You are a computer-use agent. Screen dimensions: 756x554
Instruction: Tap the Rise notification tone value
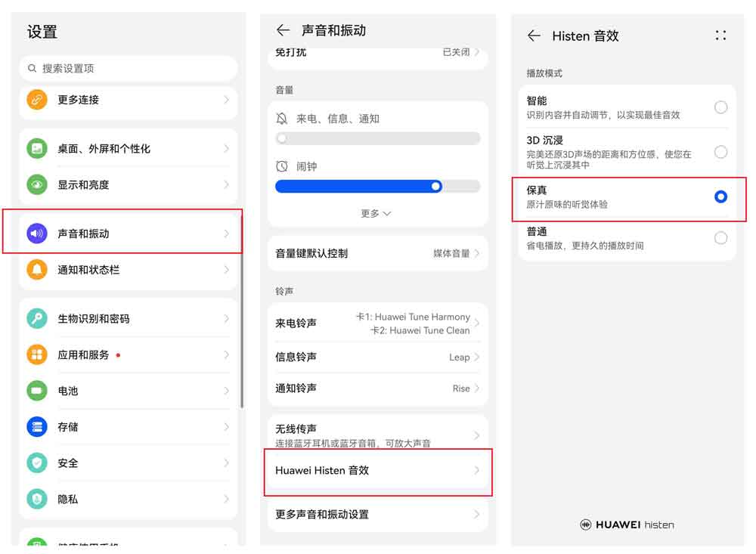[x=461, y=388]
